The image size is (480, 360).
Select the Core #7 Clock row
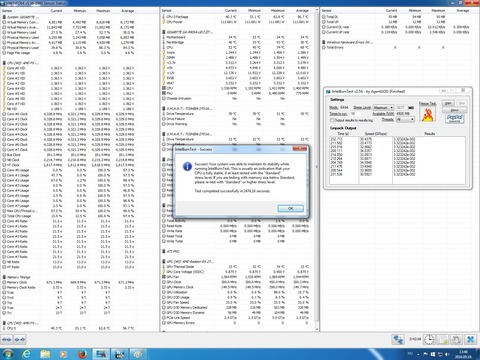(x=68, y=150)
